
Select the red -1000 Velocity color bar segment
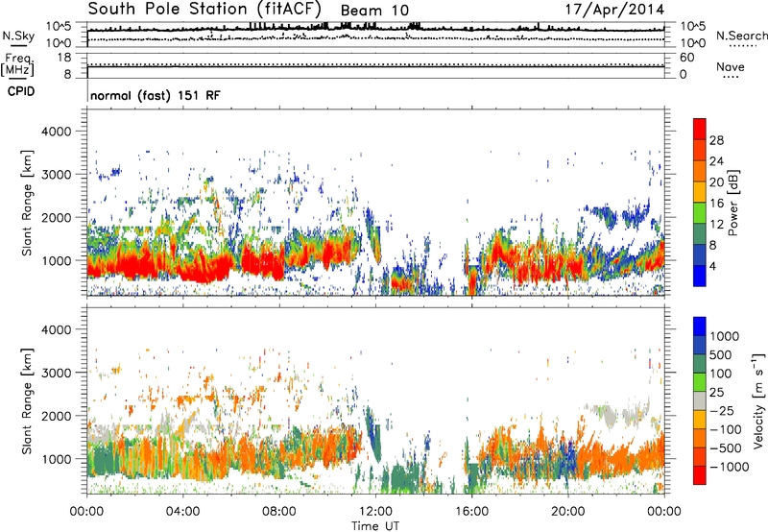coord(700,475)
